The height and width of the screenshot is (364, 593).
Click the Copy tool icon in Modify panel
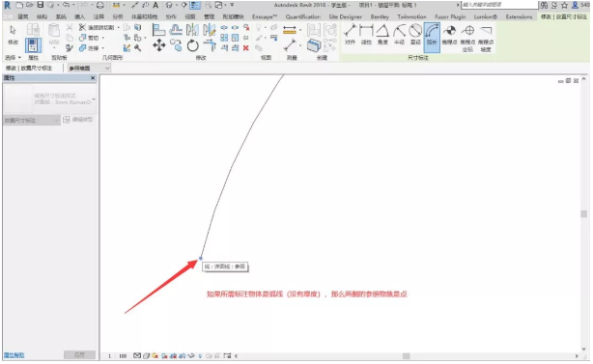176,45
